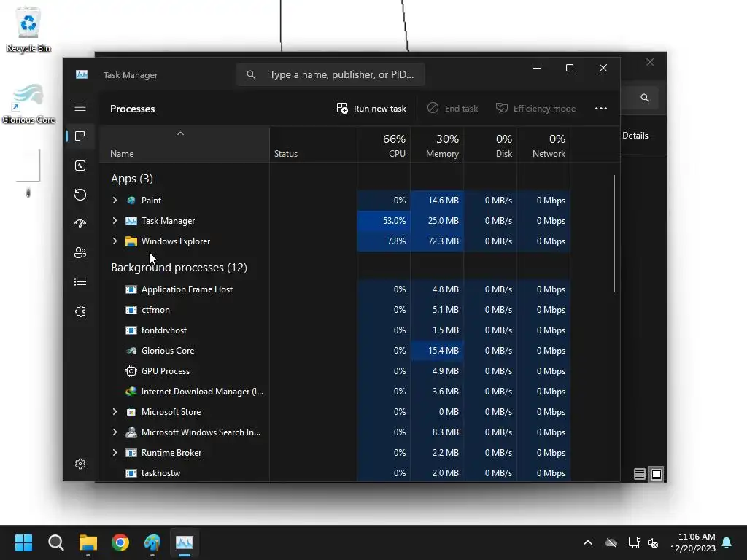Close the back window behind Task Manager
This screenshot has width=747, height=560.
(650, 63)
